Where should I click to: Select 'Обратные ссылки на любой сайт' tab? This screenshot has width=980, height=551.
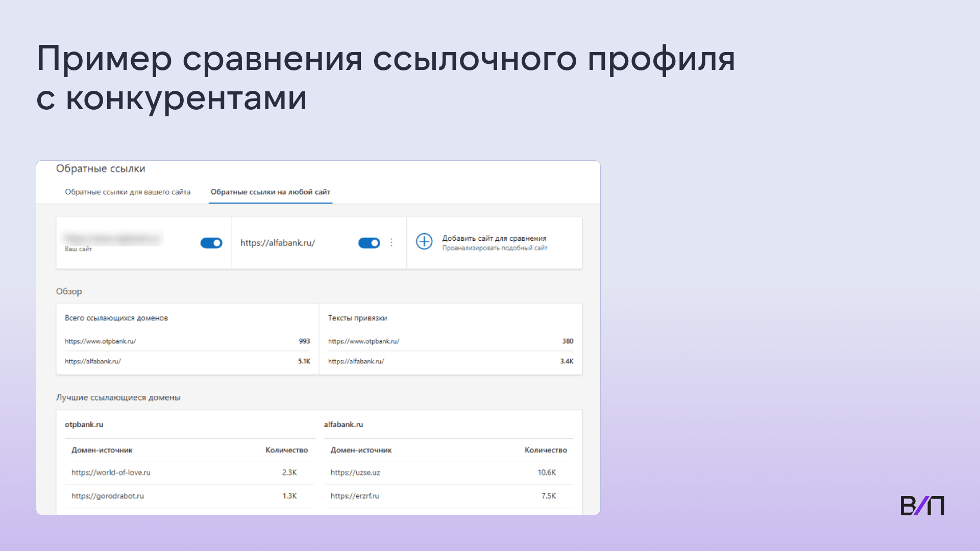point(270,192)
